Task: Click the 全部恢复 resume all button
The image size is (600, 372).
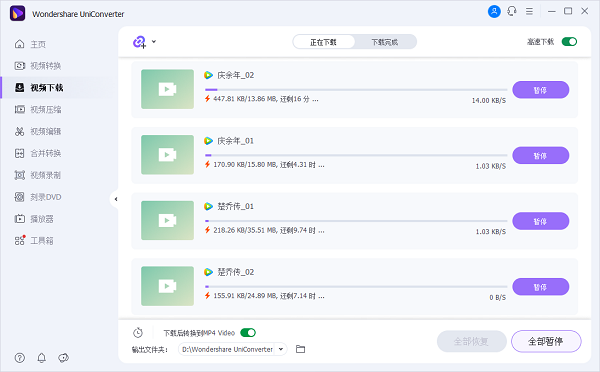Action: pos(471,341)
